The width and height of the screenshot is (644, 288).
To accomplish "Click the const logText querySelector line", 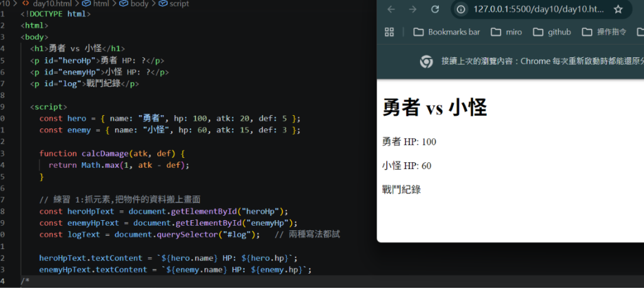I will point(150,235).
